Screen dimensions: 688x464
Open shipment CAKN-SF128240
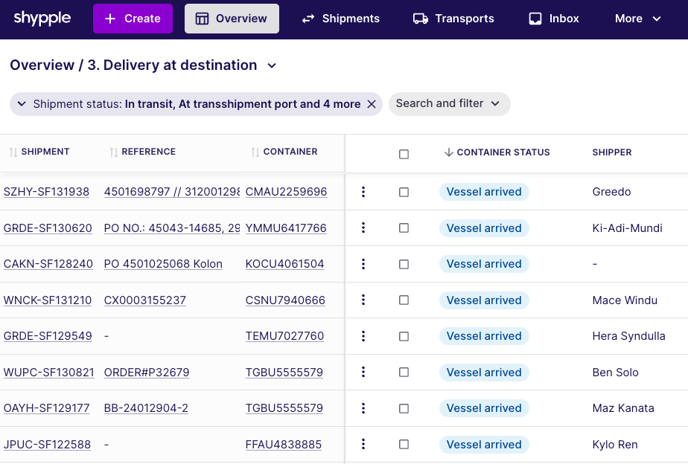tap(48, 264)
